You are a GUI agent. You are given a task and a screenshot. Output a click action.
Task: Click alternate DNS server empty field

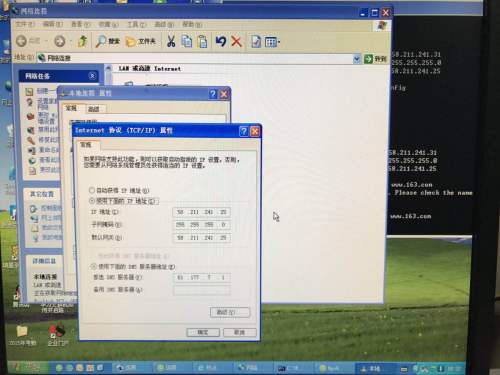click(202, 290)
